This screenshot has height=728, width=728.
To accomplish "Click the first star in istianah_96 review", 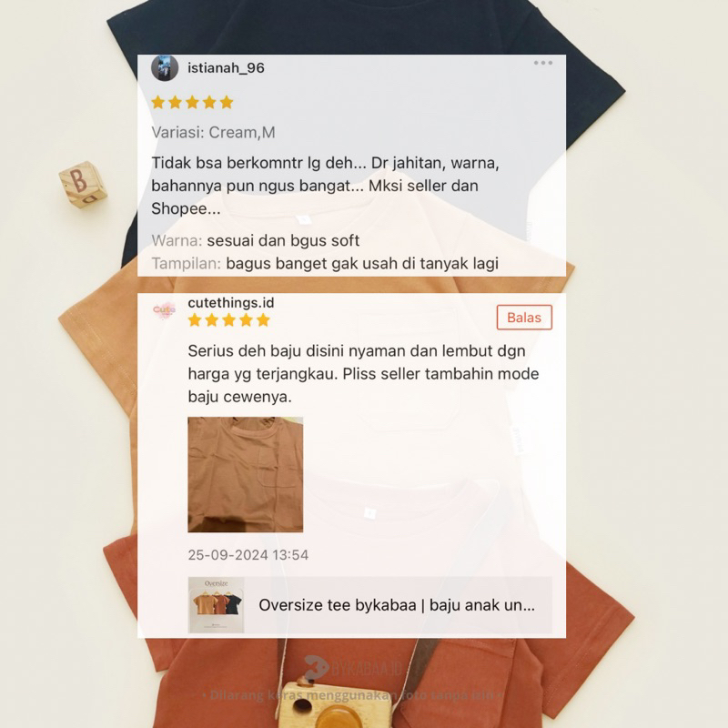I will point(158,102).
